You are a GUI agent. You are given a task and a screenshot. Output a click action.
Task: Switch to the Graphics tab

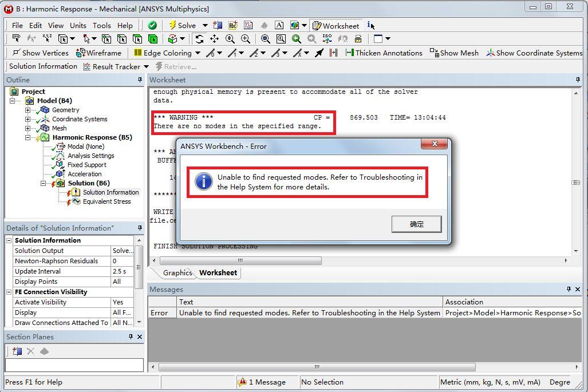(x=177, y=273)
